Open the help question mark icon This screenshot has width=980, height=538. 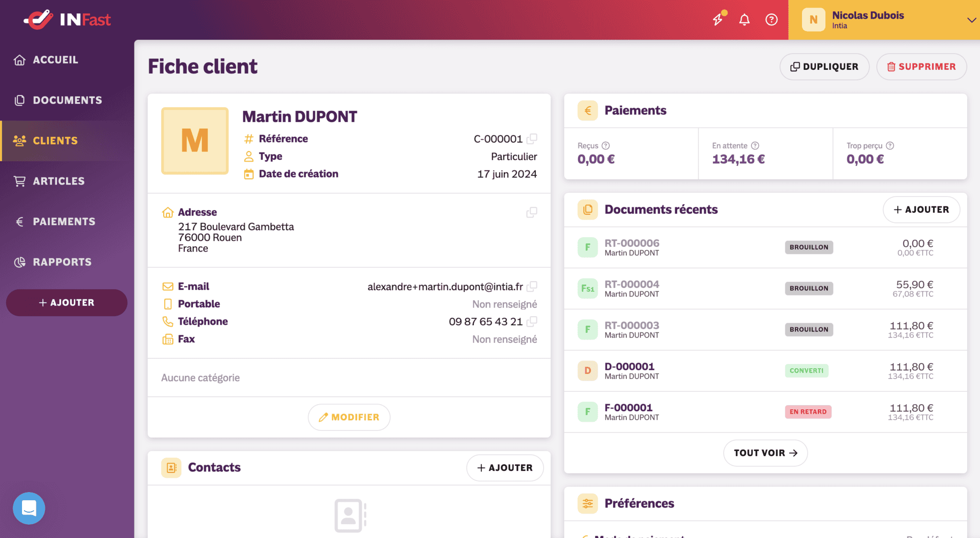[771, 20]
